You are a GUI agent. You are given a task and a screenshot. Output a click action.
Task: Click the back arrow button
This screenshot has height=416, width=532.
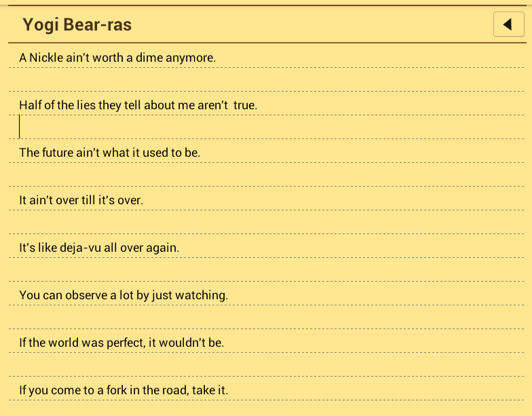pos(508,25)
